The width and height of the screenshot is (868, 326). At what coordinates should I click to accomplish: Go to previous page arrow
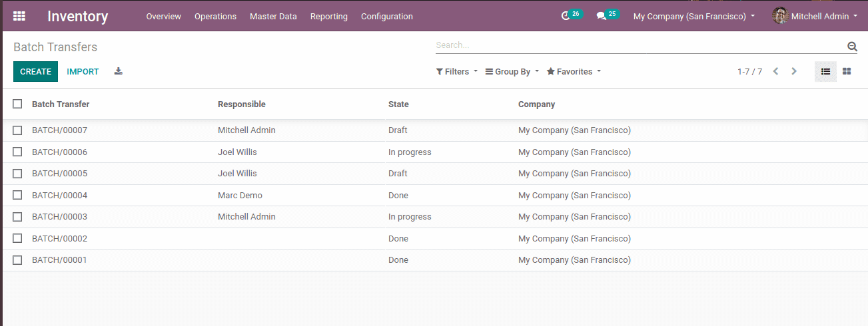tap(775, 71)
